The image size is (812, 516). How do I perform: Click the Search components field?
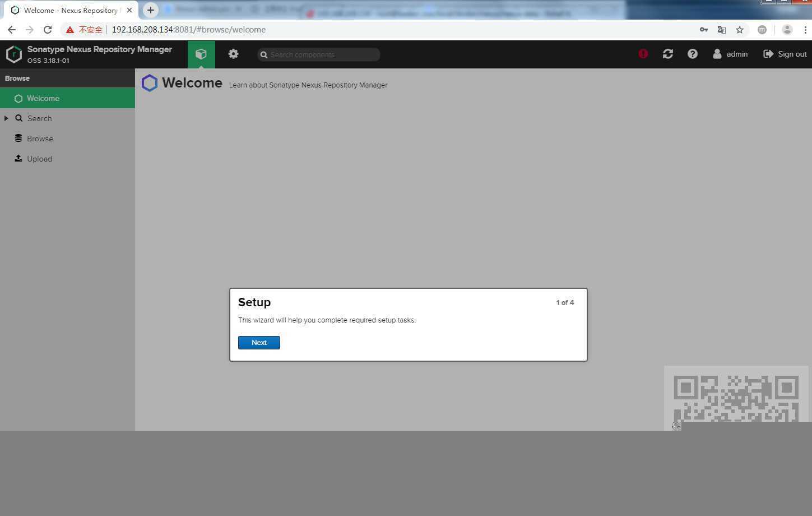[319, 54]
